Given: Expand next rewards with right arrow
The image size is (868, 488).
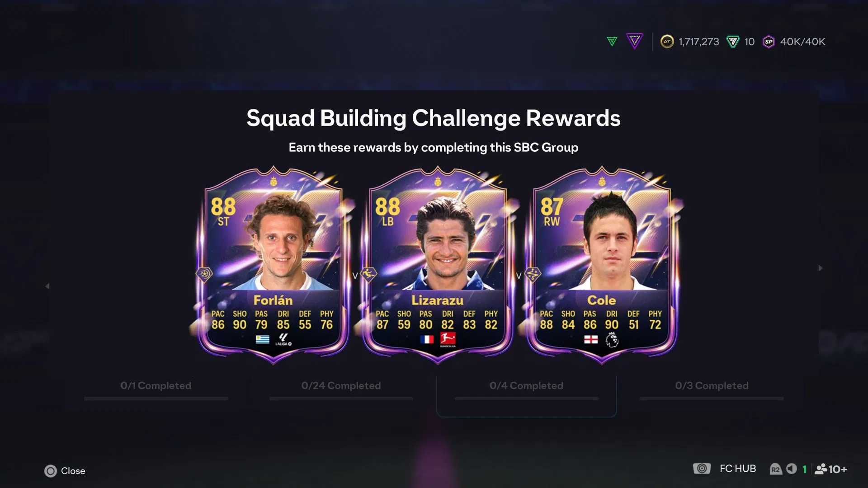Looking at the screenshot, I should coord(821,268).
